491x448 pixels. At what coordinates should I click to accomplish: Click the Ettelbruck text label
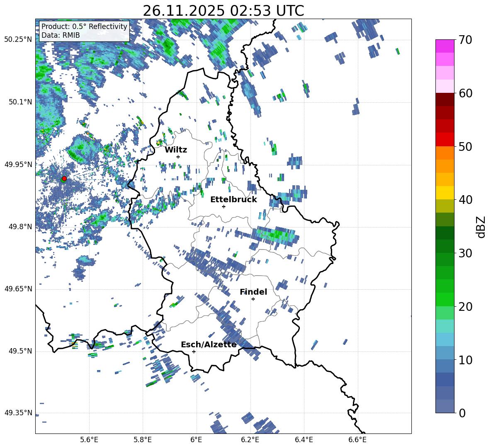[233, 199]
